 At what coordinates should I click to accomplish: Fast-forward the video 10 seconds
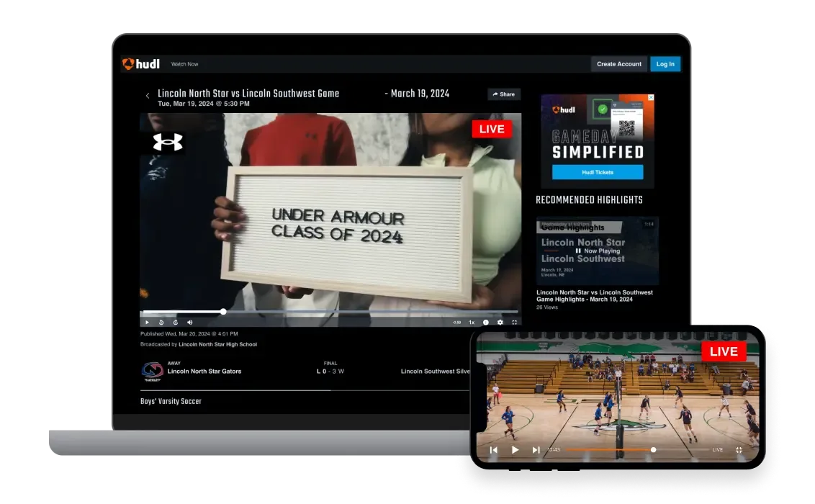176,322
